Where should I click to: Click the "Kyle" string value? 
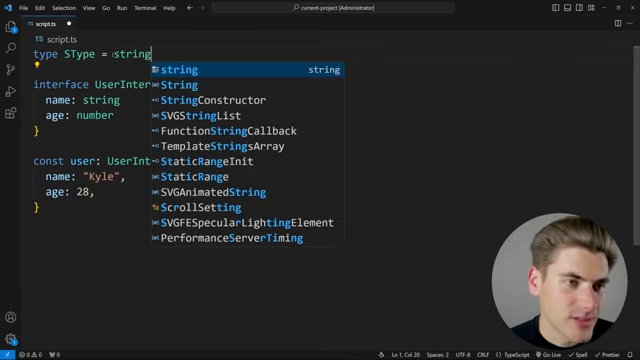tap(101, 177)
